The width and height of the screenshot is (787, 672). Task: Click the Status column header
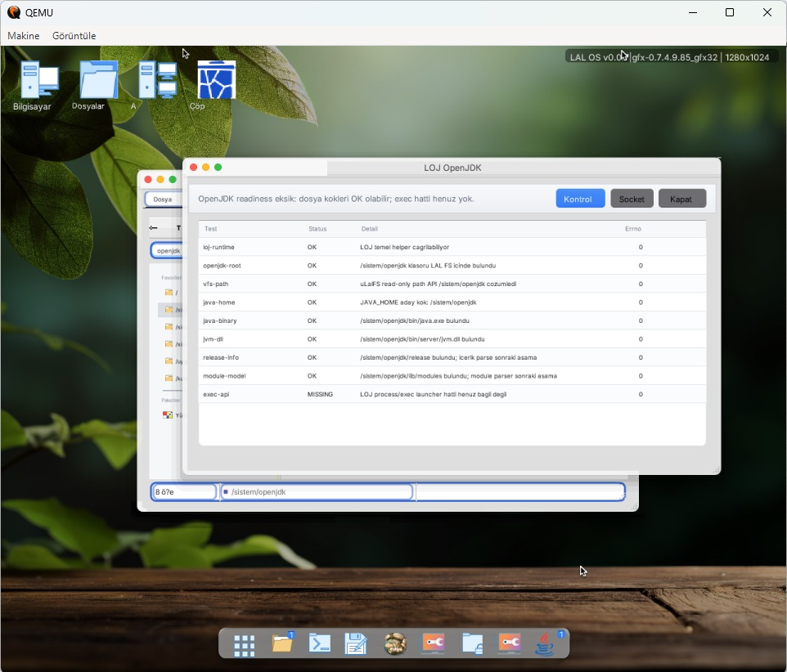[x=317, y=229]
